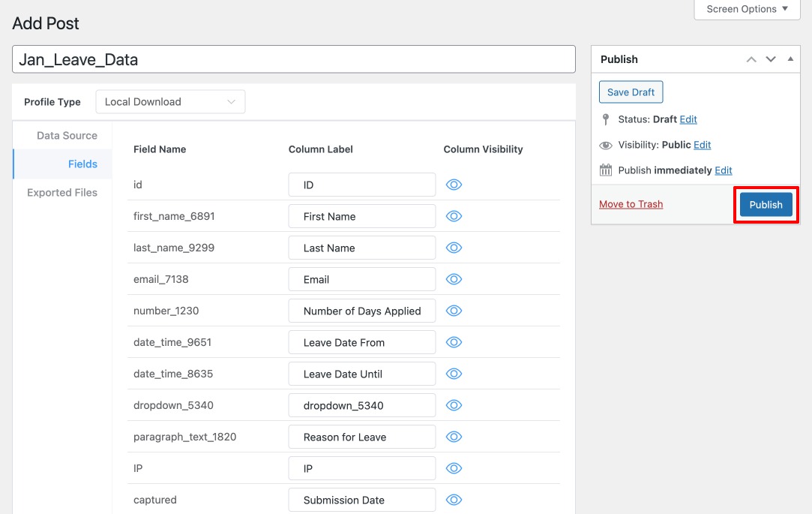Expand the Screen Options menu
This screenshot has width=812, height=514.
[x=747, y=9]
